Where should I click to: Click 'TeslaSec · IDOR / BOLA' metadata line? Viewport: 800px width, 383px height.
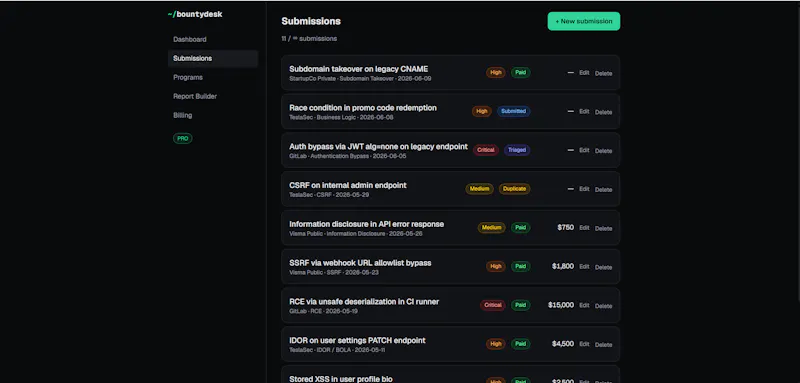(x=337, y=350)
